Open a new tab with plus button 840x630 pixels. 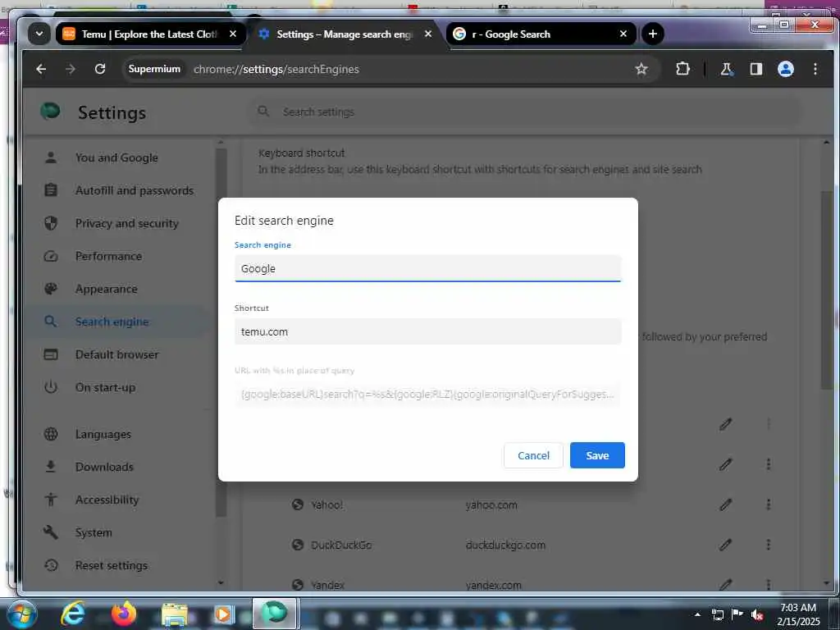pos(652,34)
